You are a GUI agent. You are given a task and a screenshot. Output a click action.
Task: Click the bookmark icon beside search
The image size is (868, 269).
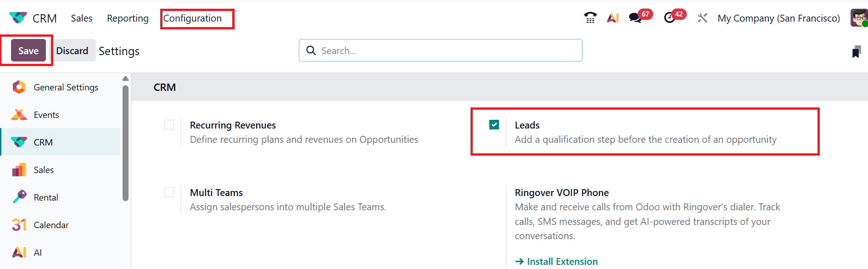pyautogui.click(x=856, y=52)
